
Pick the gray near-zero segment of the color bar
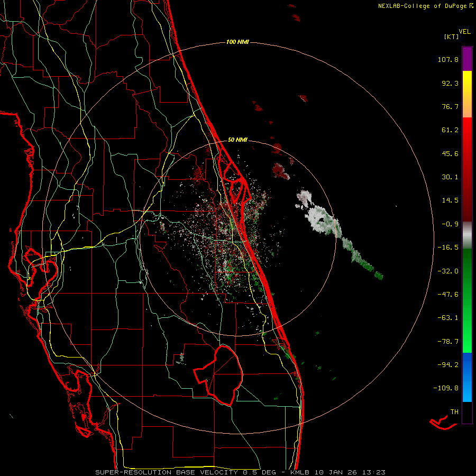point(467,235)
